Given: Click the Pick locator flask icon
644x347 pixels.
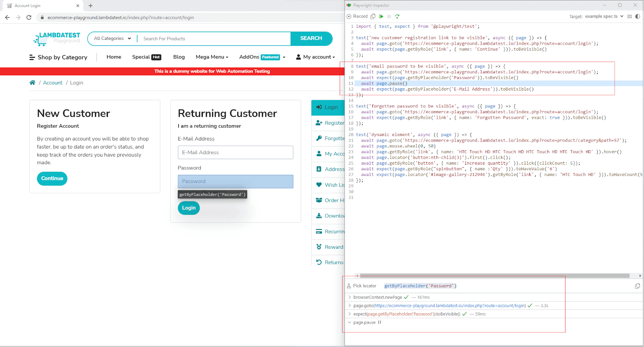Looking at the screenshot, I should click(x=349, y=286).
